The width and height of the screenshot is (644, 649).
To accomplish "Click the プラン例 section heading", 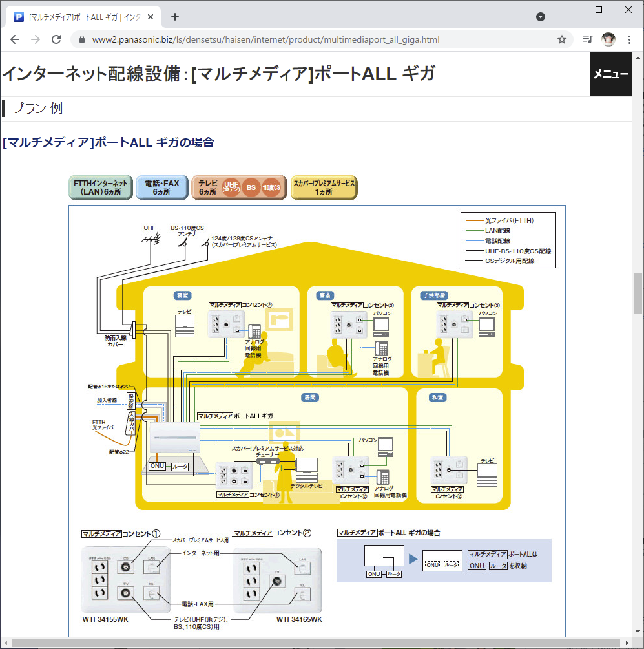I will click(37, 109).
